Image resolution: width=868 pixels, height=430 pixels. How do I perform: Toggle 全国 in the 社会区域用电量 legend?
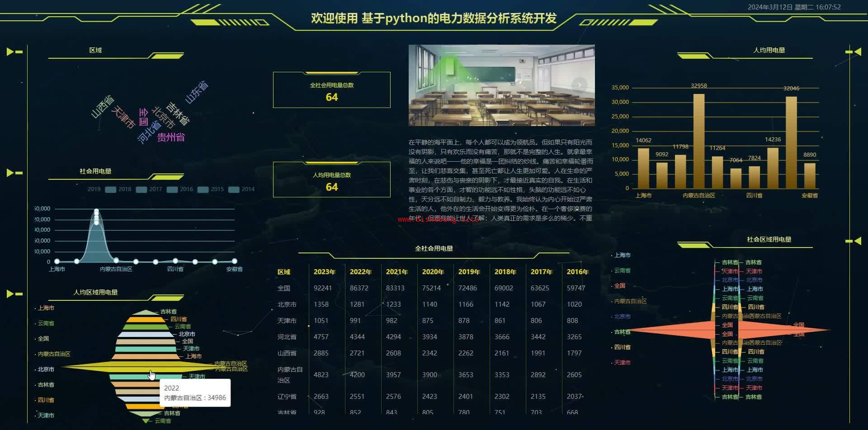coord(618,286)
